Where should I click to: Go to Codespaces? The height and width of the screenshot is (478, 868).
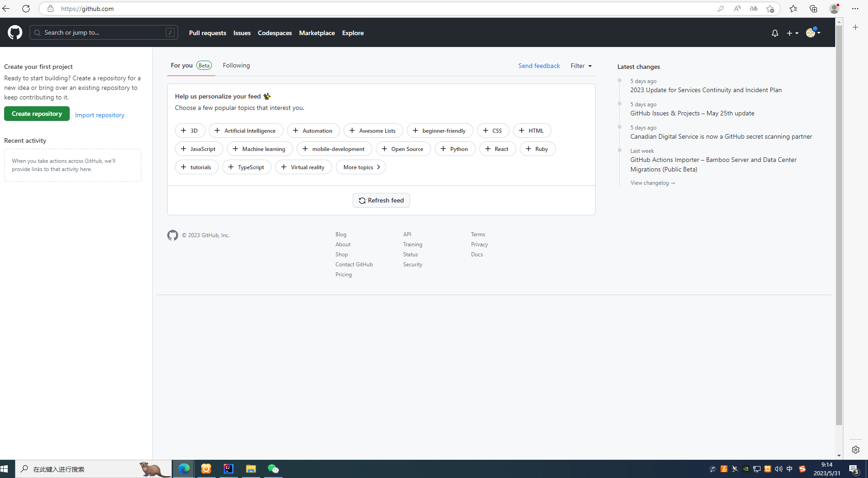(275, 33)
